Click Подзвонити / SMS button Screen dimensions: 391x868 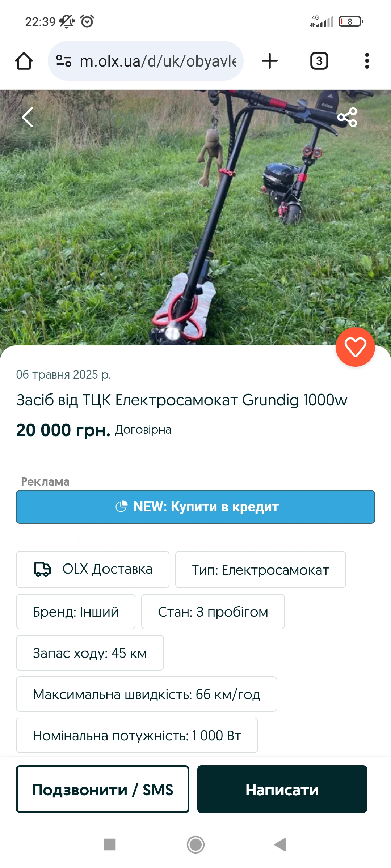click(102, 789)
